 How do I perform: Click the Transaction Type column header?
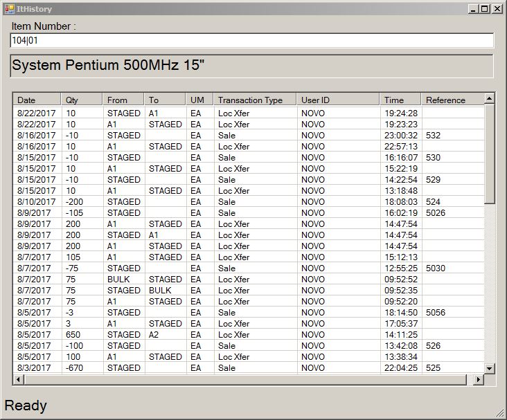254,100
